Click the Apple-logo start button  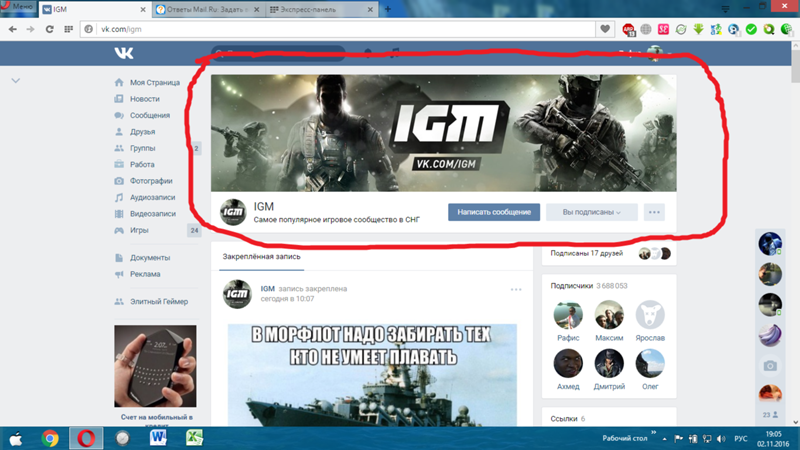pyautogui.click(x=16, y=438)
